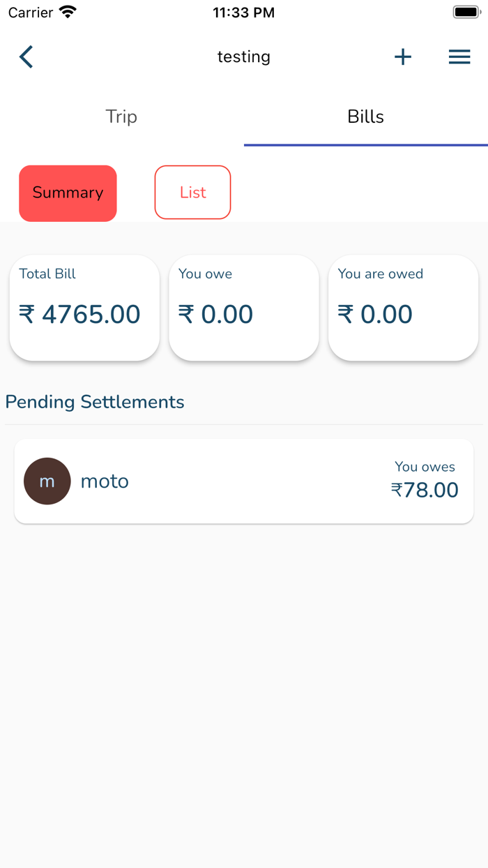Toggle the List view
Image resolution: width=488 pixels, height=868 pixels.
click(192, 193)
